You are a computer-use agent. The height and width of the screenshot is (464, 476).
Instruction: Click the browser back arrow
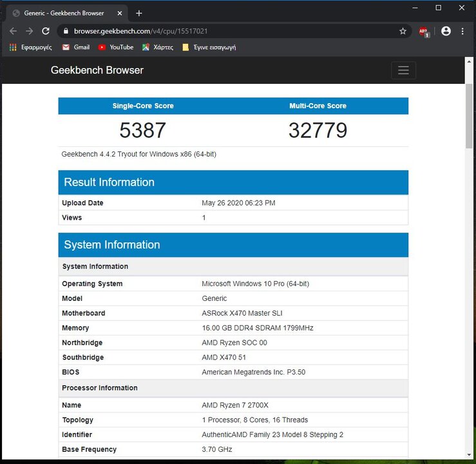point(13,31)
